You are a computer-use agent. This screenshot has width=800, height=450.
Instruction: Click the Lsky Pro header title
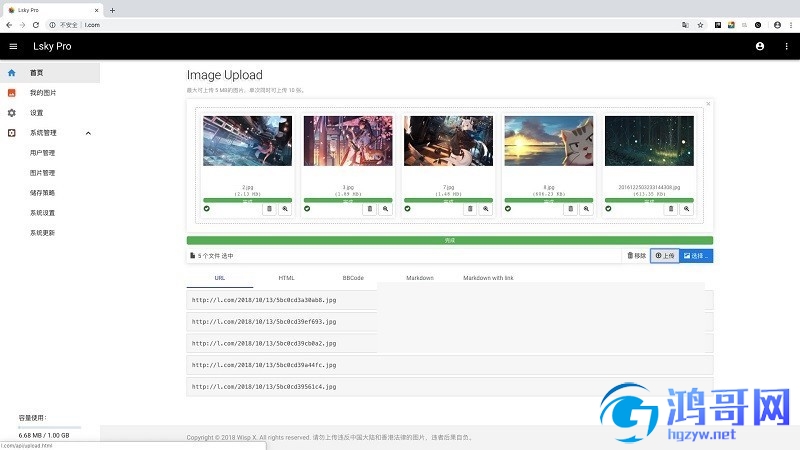point(52,46)
